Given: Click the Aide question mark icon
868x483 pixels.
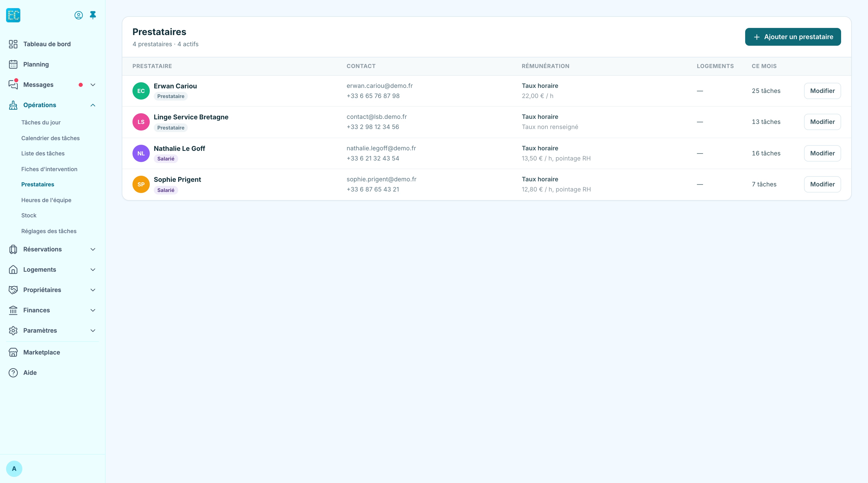Looking at the screenshot, I should 13,373.
